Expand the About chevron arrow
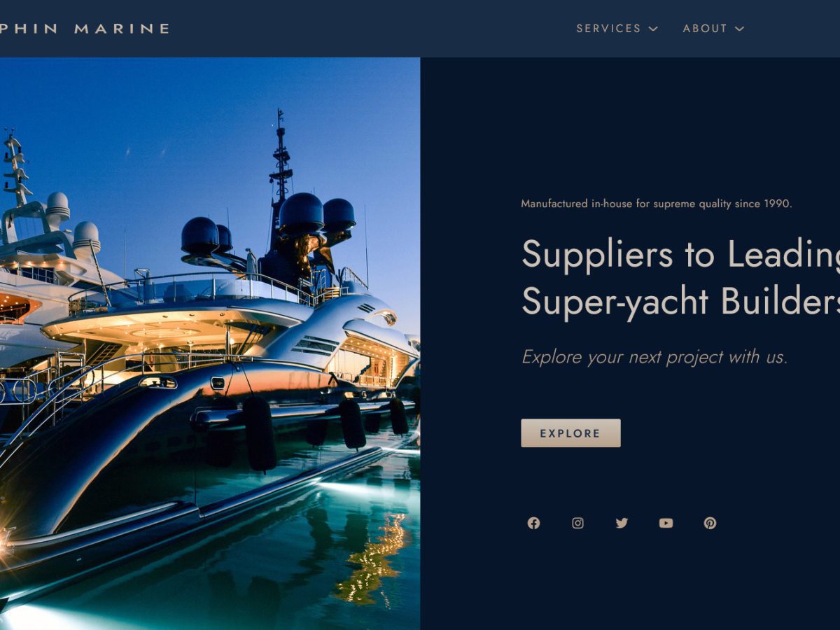Image resolution: width=840 pixels, height=630 pixels. pyautogui.click(x=739, y=29)
